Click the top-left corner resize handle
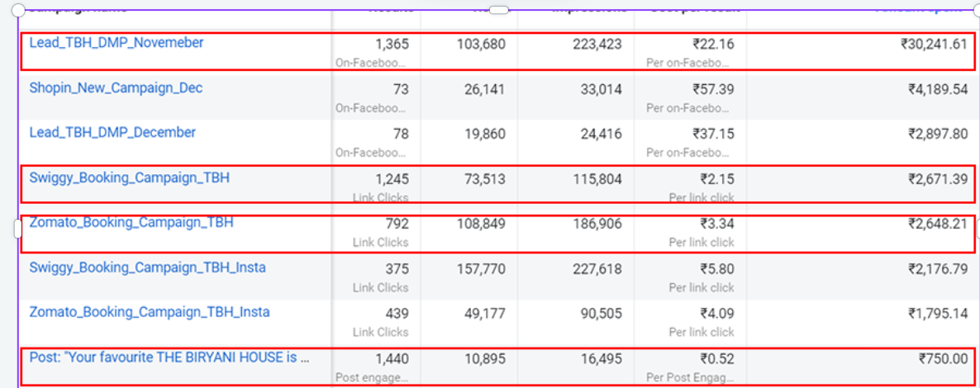 [18, 10]
